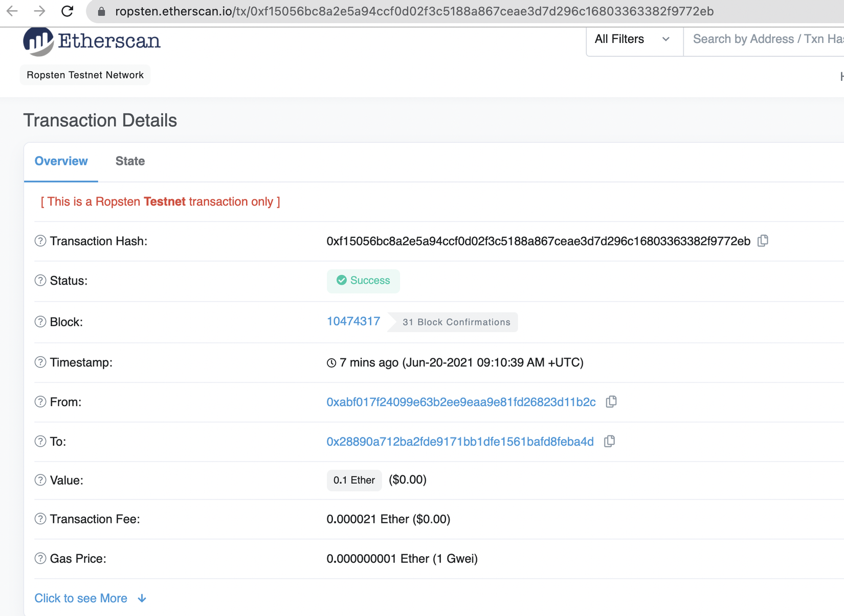Click the help icon beside Timestamp
This screenshot has width=844, height=616.
40,362
